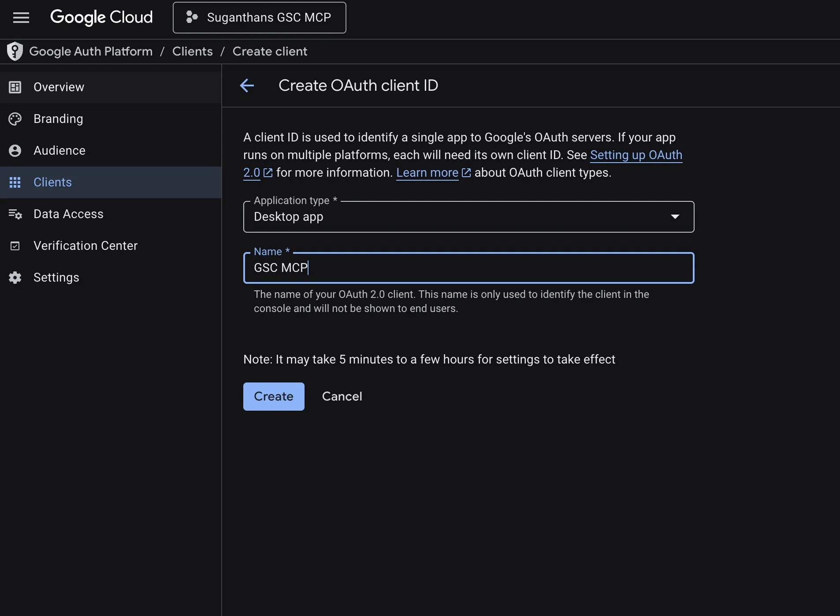Click the Cancel button
Screen dimensions: 840x616
click(342, 397)
